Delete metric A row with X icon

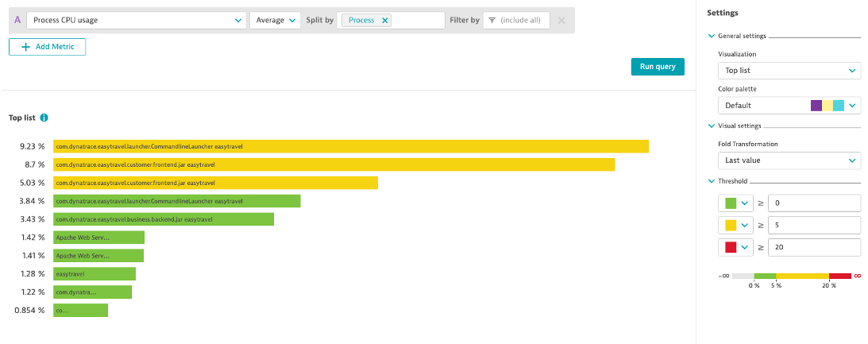point(561,21)
